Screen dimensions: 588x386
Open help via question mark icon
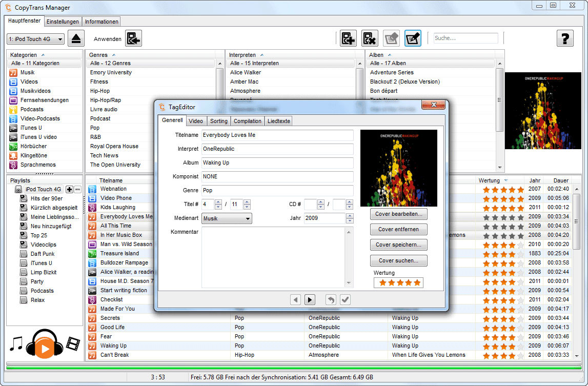coord(565,38)
